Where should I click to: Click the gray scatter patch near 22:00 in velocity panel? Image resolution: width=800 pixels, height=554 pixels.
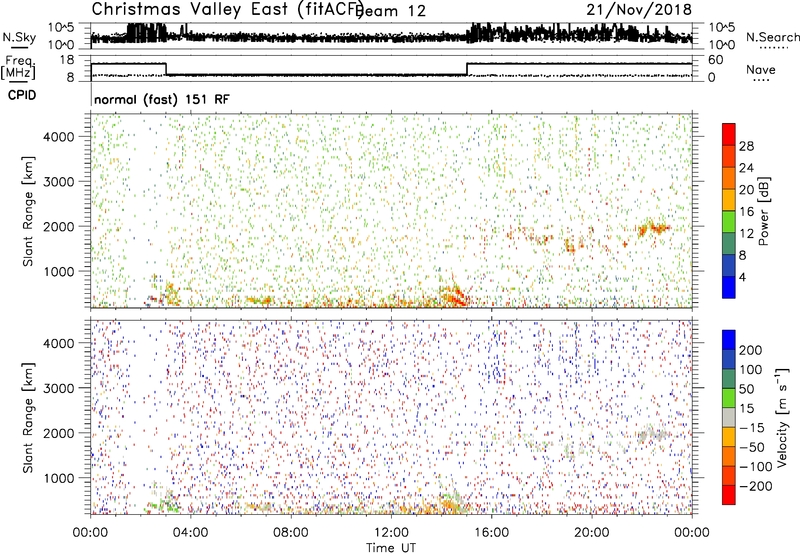[654, 435]
